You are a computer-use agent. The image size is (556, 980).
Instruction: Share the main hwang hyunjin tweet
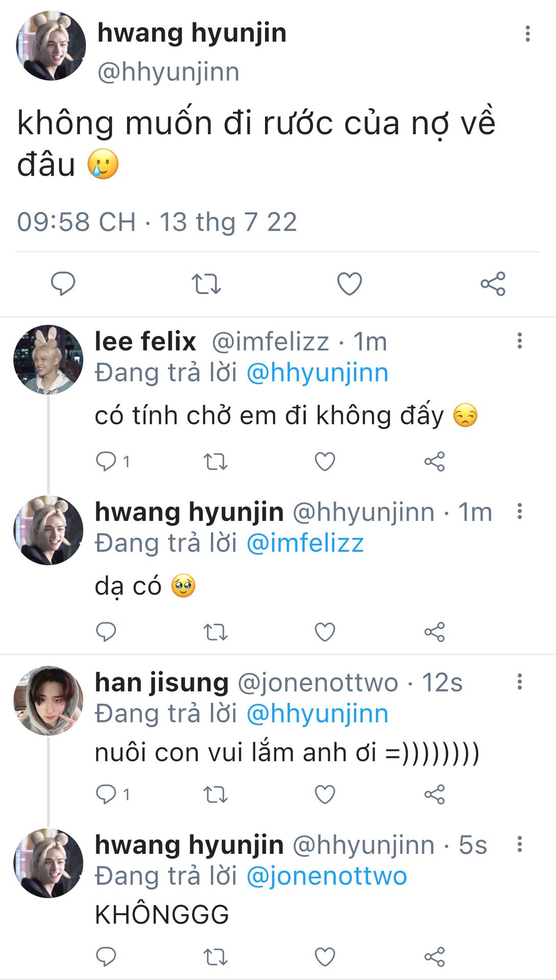[x=493, y=284]
